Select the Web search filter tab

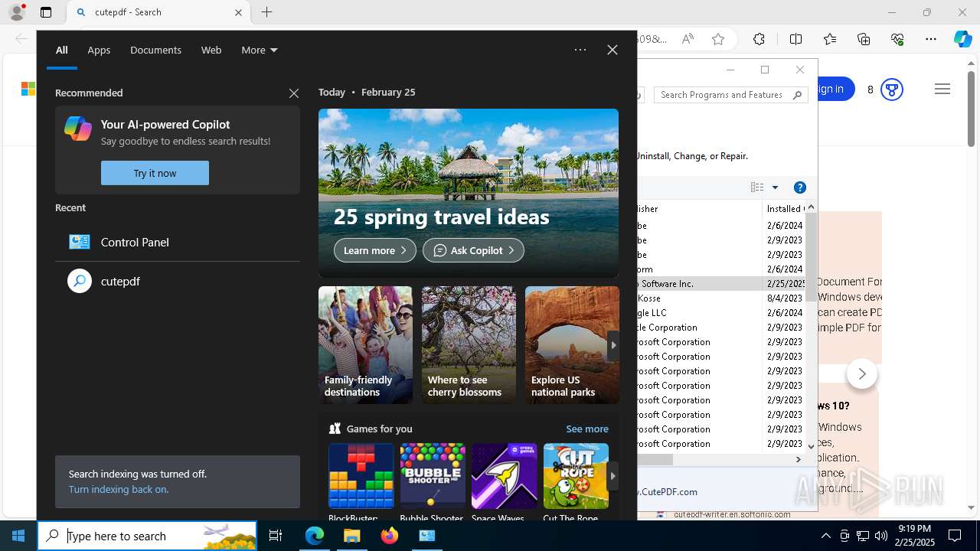(x=211, y=50)
